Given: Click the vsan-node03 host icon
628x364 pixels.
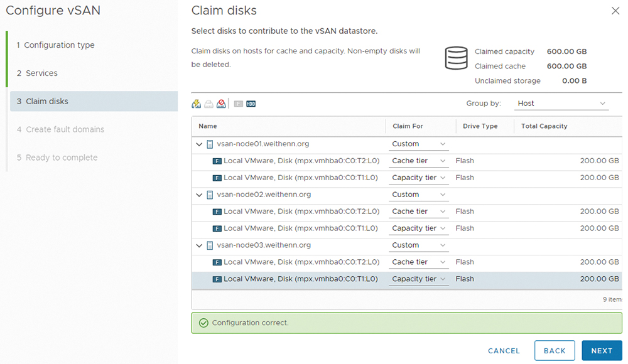Looking at the screenshot, I should point(210,245).
